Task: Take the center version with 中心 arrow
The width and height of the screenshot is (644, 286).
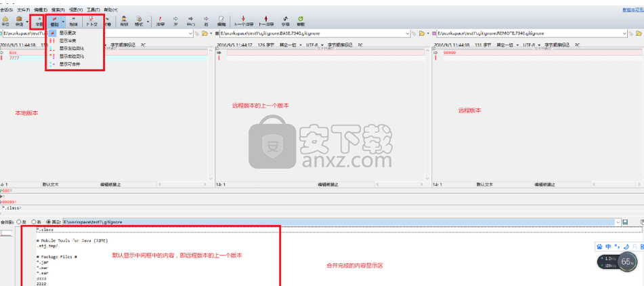Action: 190,22
